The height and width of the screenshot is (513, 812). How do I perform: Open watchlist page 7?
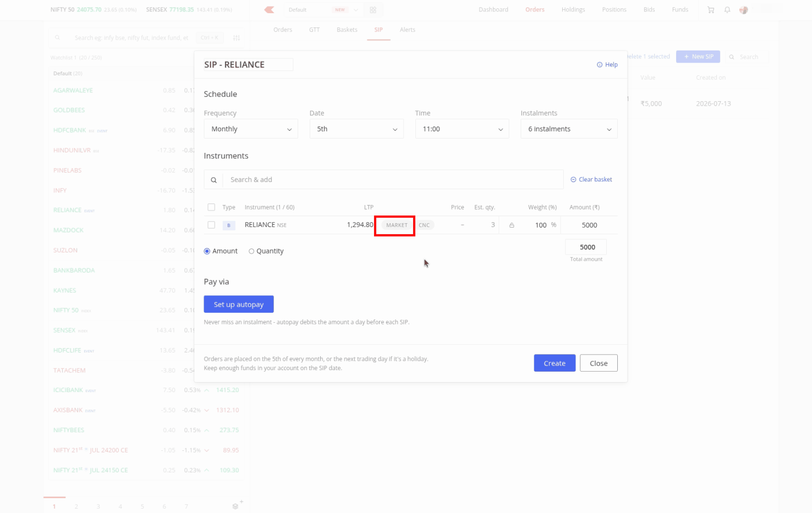click(186, 506)
